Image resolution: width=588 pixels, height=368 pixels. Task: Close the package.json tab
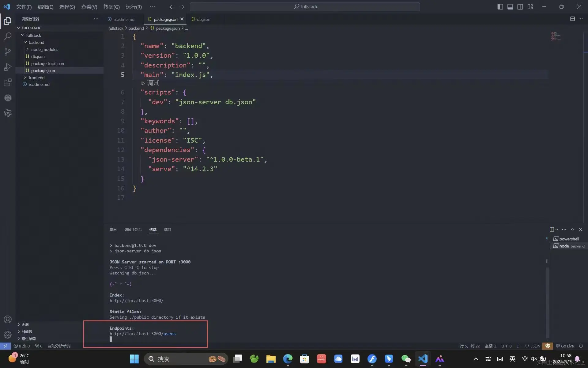[182, 19]
